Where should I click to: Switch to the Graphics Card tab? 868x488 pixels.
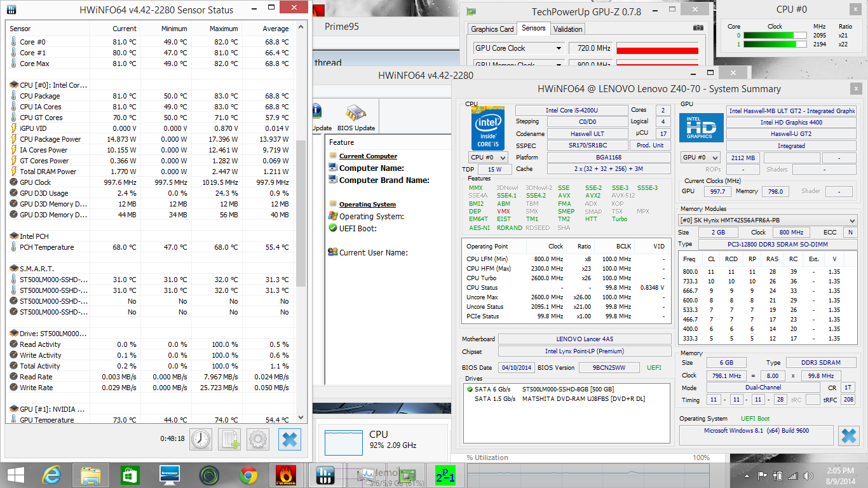click(492, 29)
